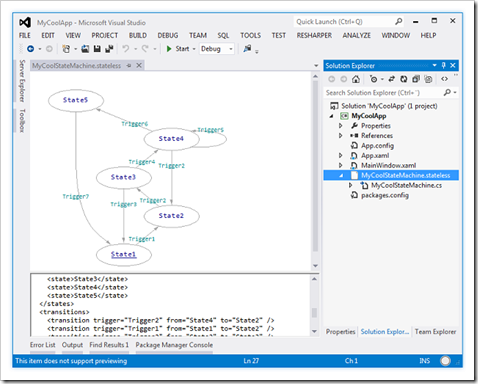Click the Save floppy disk icon
The height and width of the screenshot is (384, 478).
click(x=97, y=49)
